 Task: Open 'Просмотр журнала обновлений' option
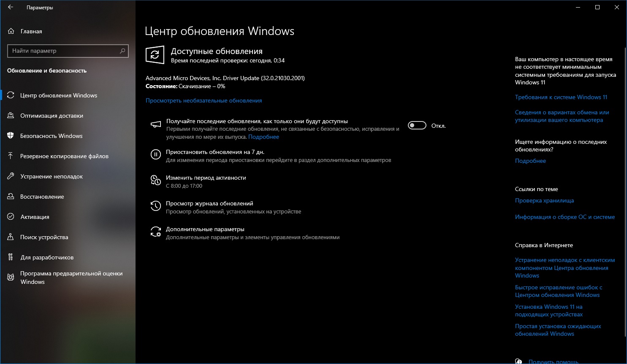click(209, 203)
